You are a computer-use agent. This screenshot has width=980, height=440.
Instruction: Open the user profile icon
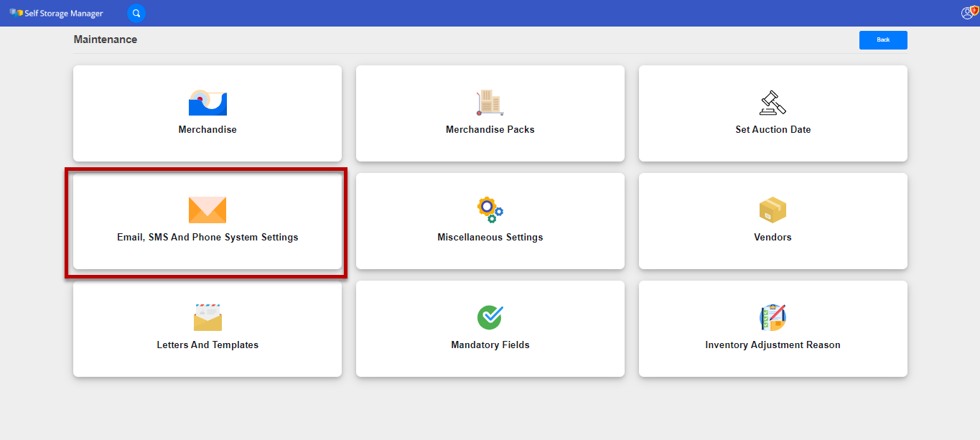969,13
